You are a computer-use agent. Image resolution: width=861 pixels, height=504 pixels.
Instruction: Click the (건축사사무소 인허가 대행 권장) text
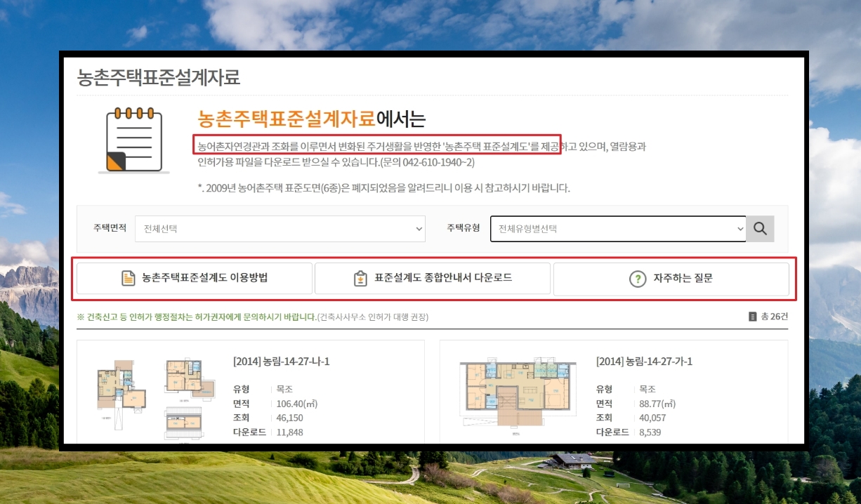pyautogui.click(x=373, y=317)
